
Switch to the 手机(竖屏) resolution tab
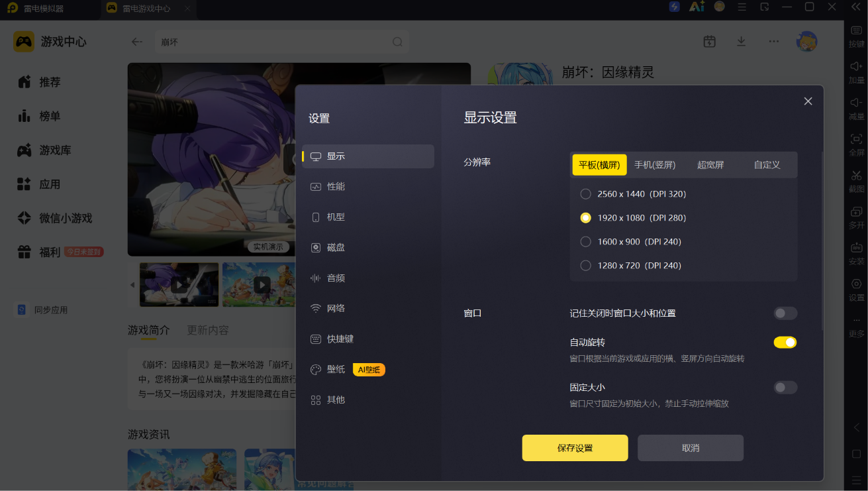[655, 165]
